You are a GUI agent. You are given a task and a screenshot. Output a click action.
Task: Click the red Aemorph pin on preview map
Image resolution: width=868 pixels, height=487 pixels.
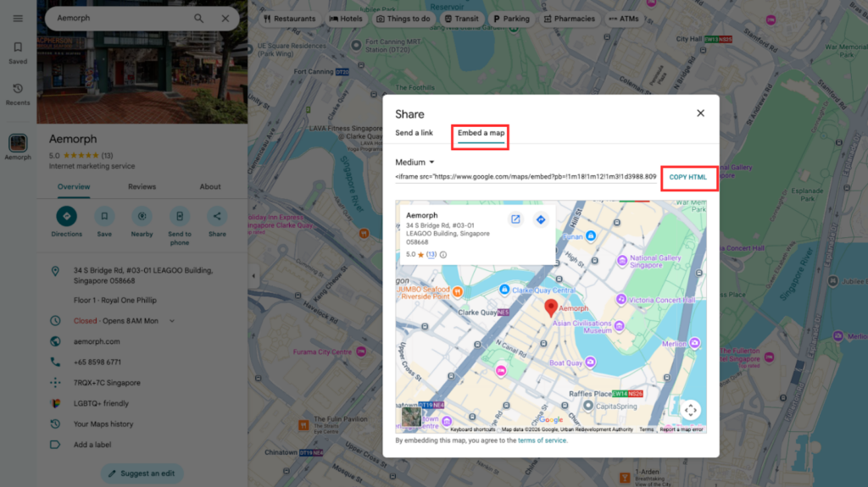[x=550, y=307]
